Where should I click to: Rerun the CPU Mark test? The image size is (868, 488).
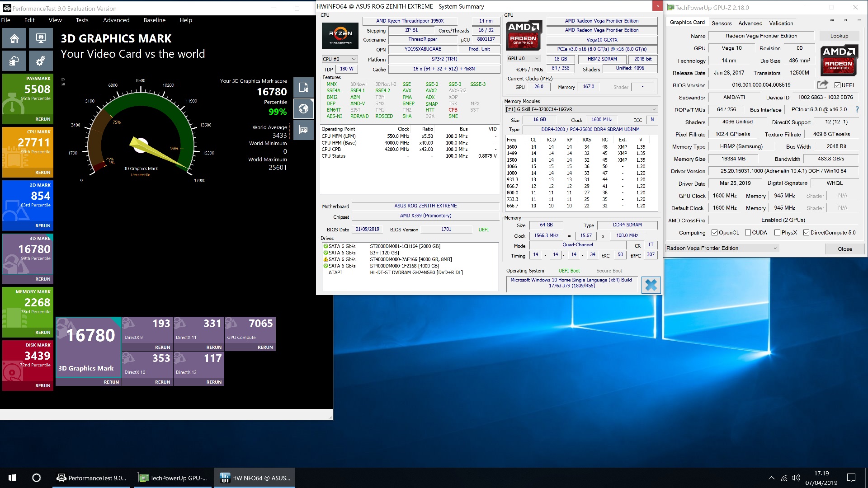click(43, 173)
